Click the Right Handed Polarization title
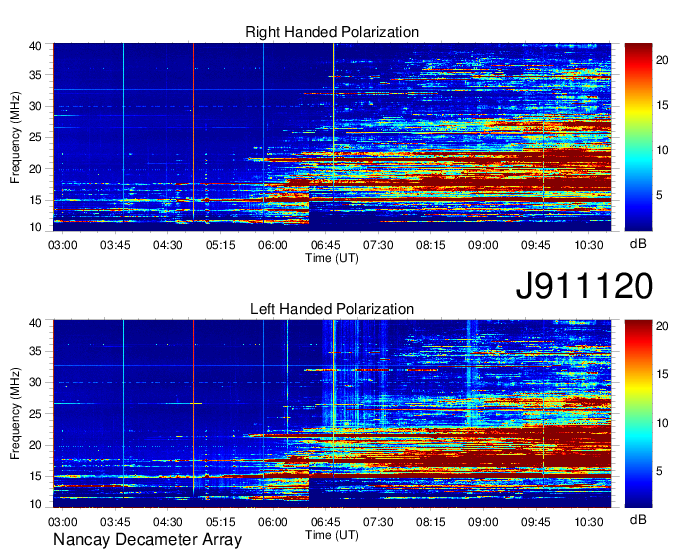This screenshot has width=680, height=552. point(332,32)
